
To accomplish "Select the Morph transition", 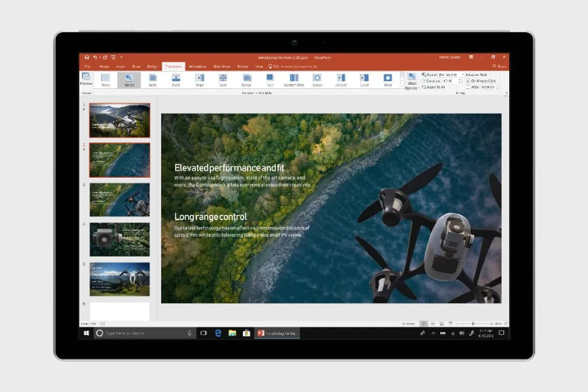I will pos(129,81).
